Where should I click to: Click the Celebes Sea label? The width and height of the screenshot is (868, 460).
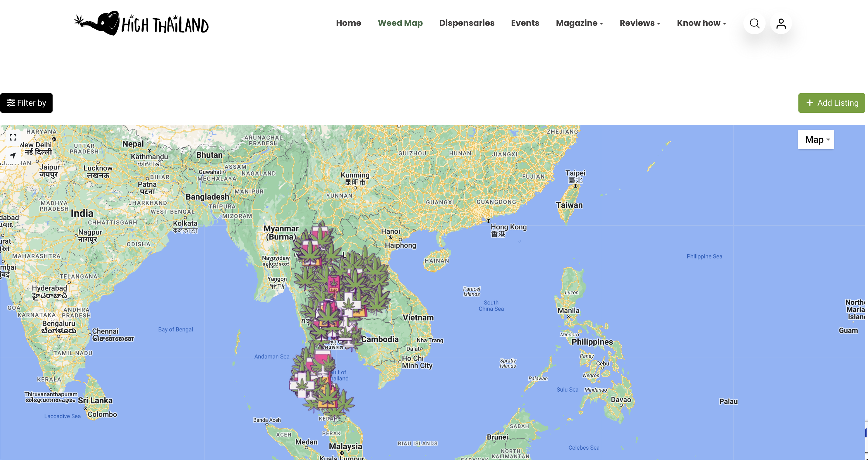[x=584, y=448]
